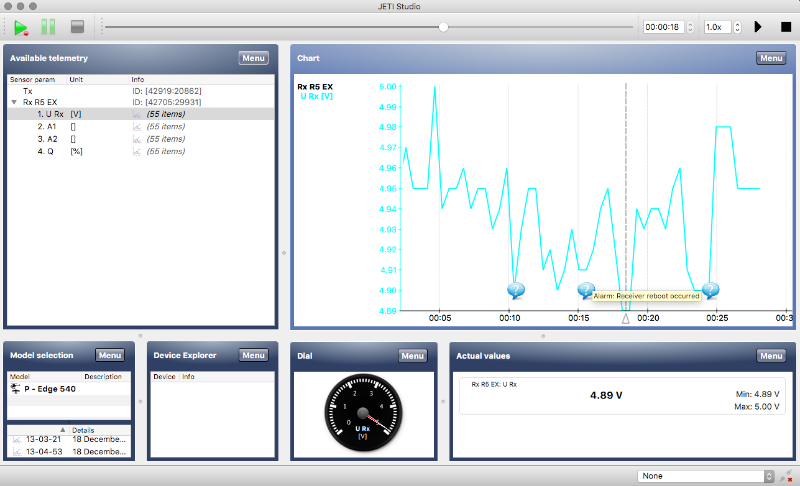Collapse the Rx R5 EX tree node
The height and width of the screenshot is (486, 800).
pyautogui.click(x=14, y=102)
